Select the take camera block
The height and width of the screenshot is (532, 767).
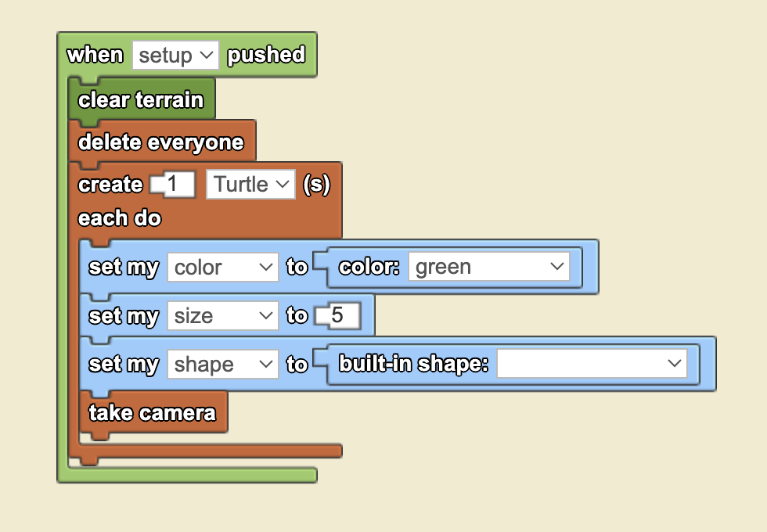pyautogui.click(x=153, y=413)
